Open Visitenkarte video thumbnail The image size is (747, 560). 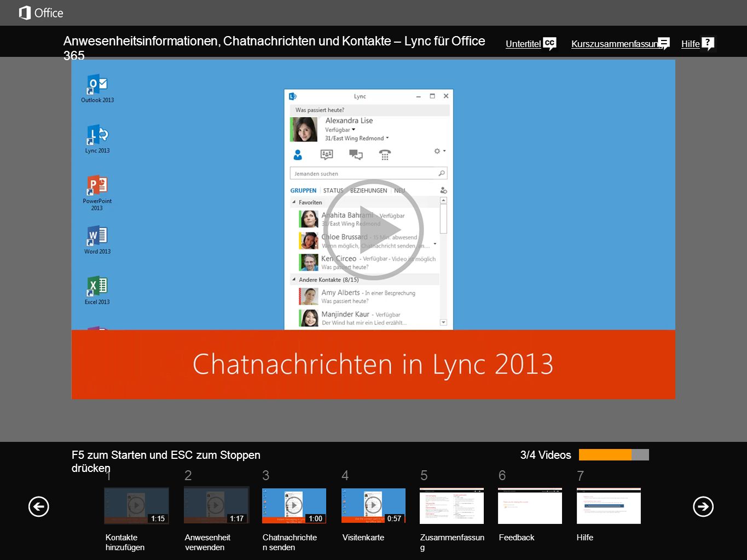373,506
